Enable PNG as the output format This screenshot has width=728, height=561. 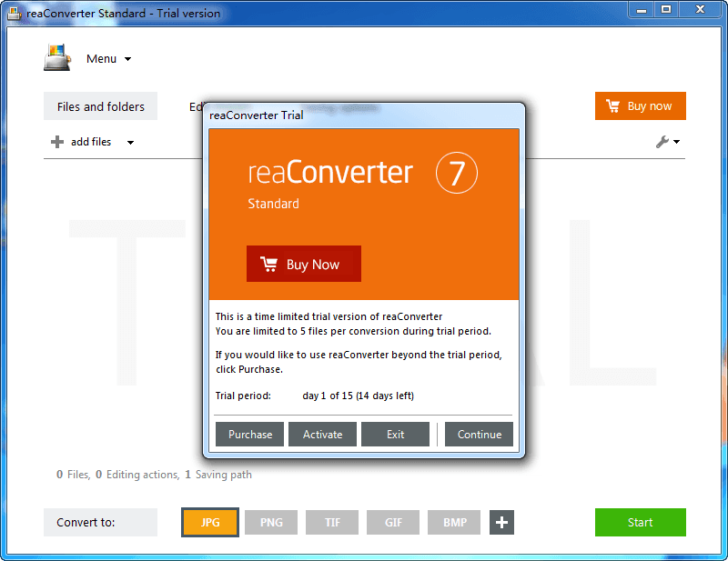tap(271, 522)
